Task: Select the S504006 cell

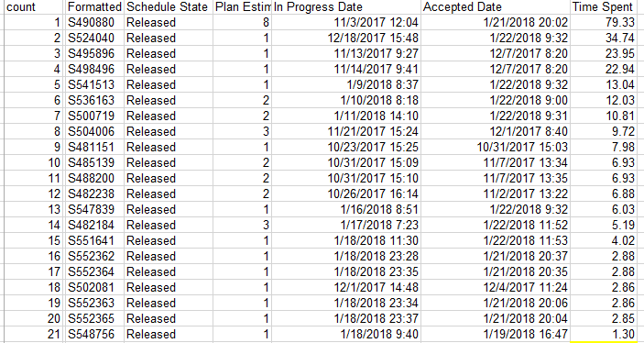Action: [94, 132]
